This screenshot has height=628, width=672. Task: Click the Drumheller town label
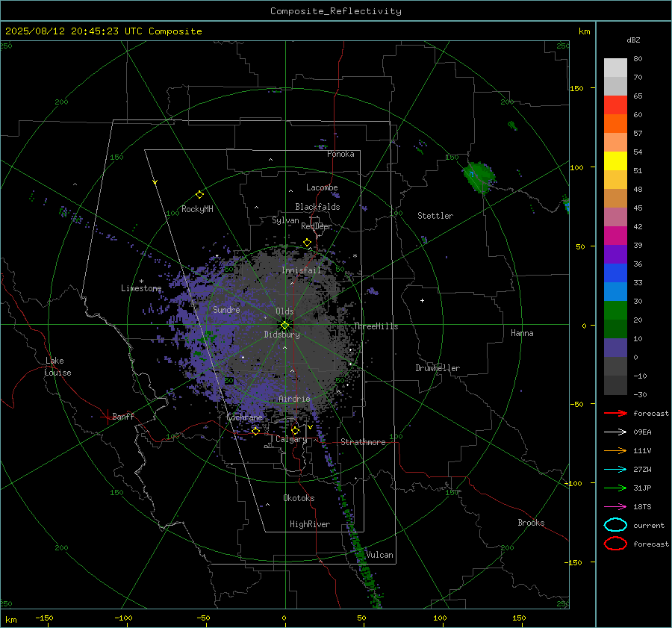[438, 368]
